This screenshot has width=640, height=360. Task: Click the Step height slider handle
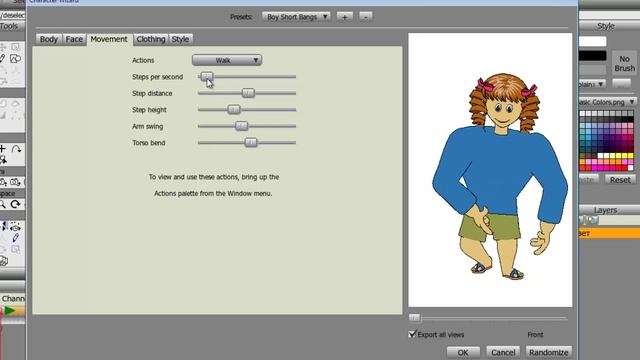[x=233, y=109]
